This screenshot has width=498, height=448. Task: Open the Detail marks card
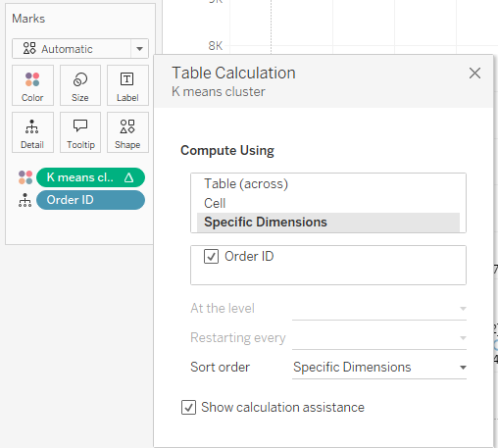[32, 132]
